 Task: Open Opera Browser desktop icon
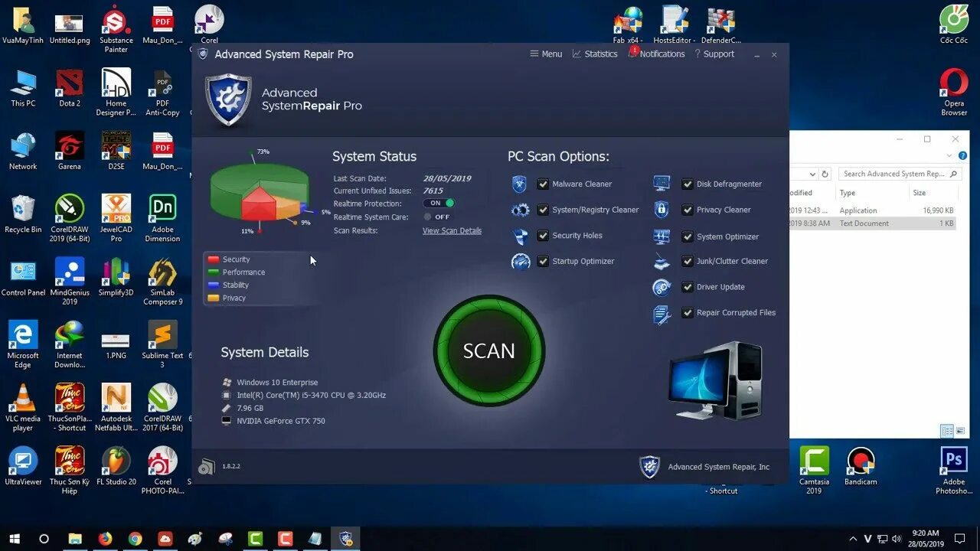(954, 93)
